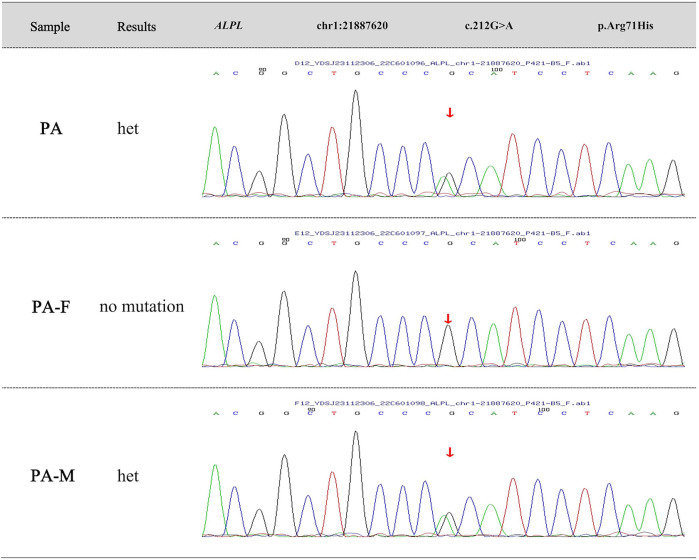Open the PA-F sample chromatogram trace

coord(443,318)
